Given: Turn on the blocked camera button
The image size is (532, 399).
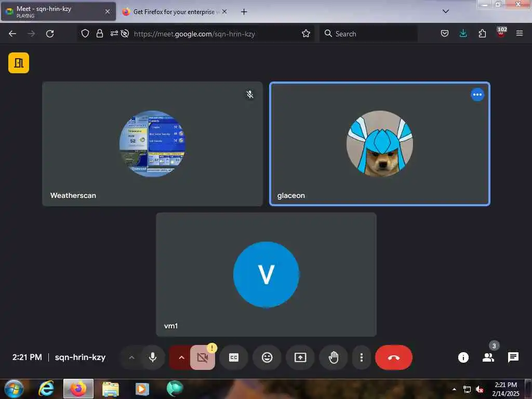Looking at the screenshot, I should pos(203,357).
